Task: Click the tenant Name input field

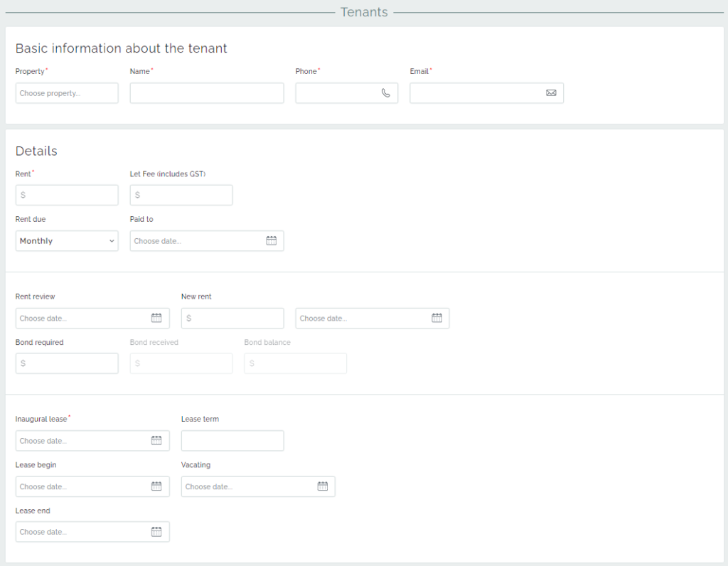Action: 206,93
